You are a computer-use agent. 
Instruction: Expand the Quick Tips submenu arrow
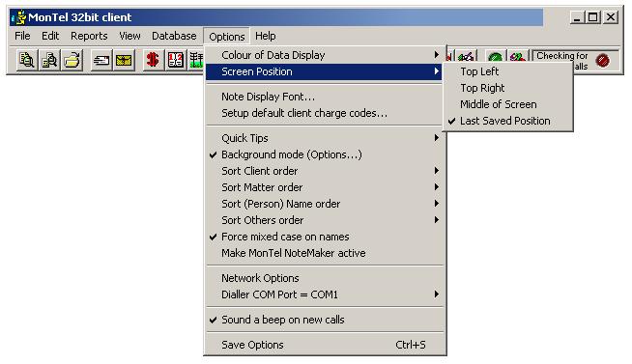[437, 138]
